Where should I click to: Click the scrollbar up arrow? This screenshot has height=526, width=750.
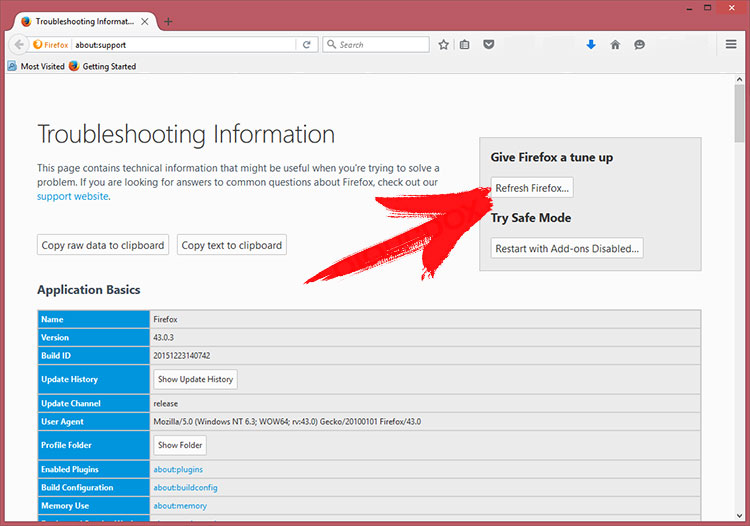click(x=739, y=79)
